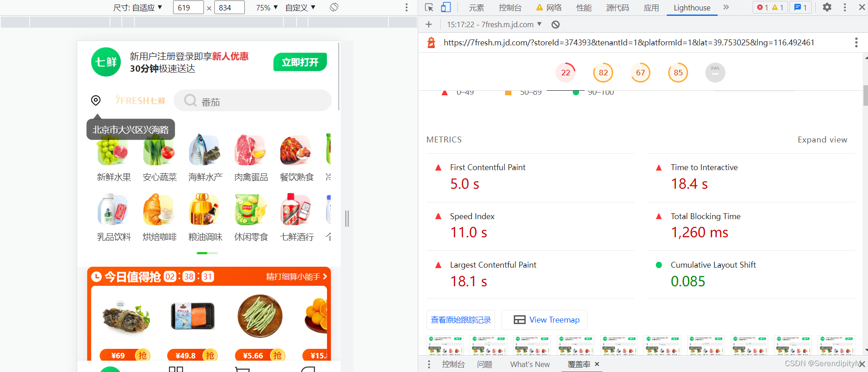Image resolution: width=868 pixels, height=372 pixels.
Task: Open the 75% zoom dropdown
Action: (267, 8)
